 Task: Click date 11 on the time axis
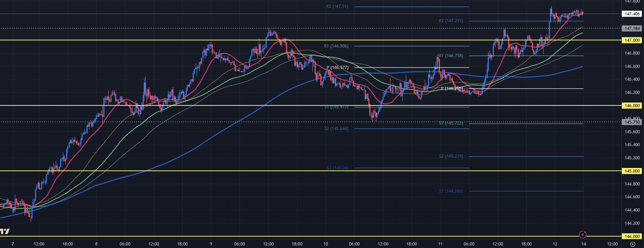click(440, 244)
